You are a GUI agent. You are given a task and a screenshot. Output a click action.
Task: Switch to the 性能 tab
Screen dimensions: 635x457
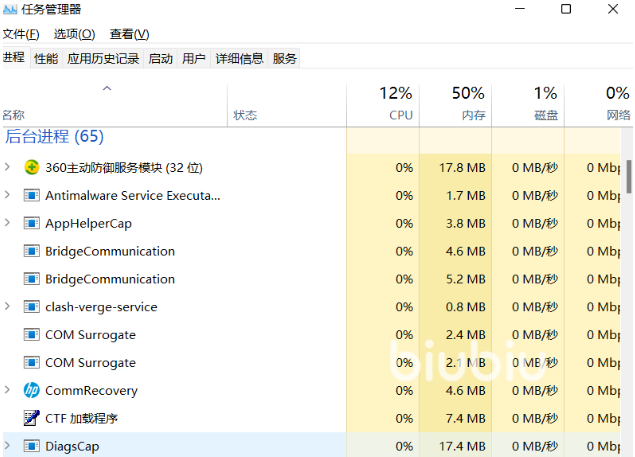(46, 59)
